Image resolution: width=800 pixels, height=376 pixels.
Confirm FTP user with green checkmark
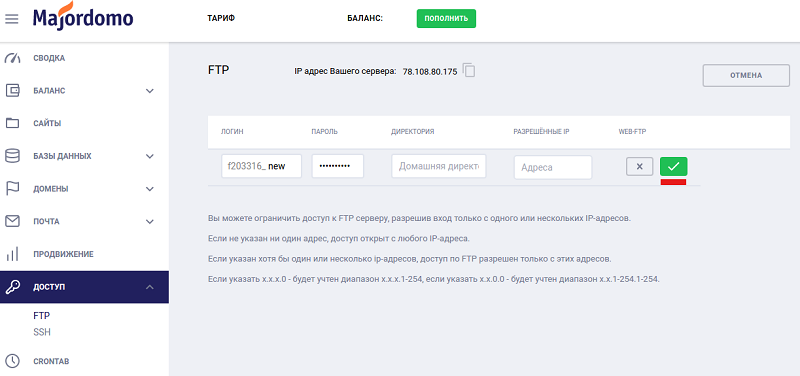(x=673, y=166)
